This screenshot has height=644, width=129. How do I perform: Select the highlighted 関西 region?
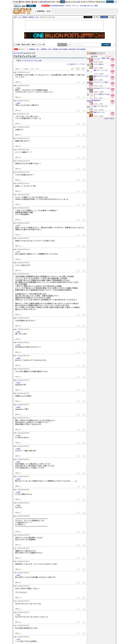tap(63, 2)
